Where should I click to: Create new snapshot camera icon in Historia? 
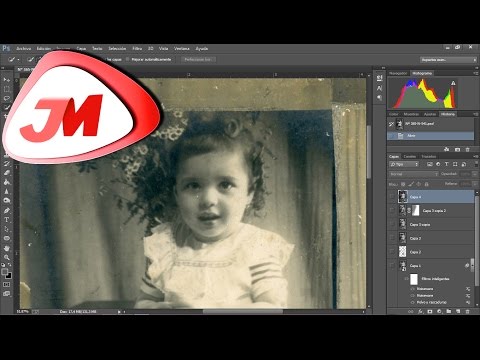(457, 150)
